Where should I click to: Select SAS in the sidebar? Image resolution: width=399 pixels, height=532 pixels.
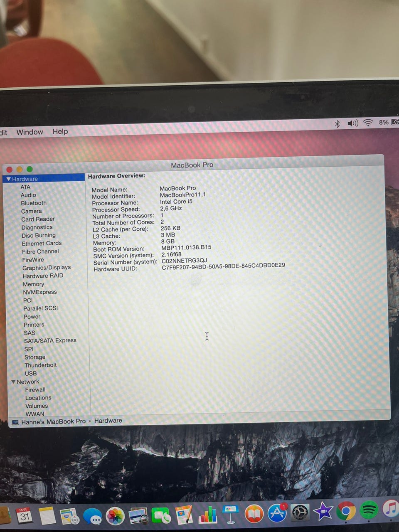(x=30, y=333)
